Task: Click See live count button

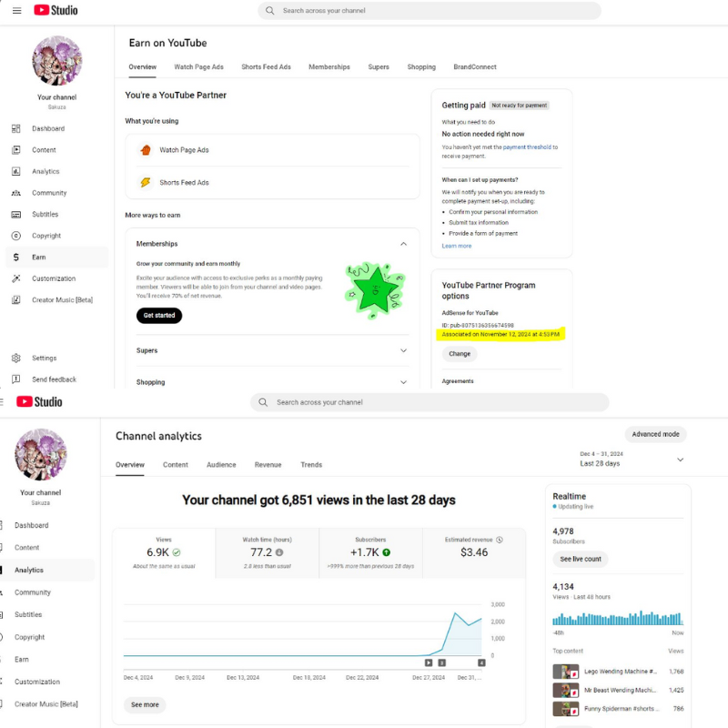Action: coord(581,559)
